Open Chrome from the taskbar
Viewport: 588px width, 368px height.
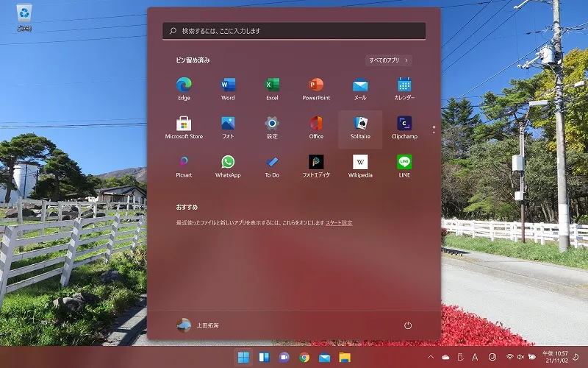304,357
